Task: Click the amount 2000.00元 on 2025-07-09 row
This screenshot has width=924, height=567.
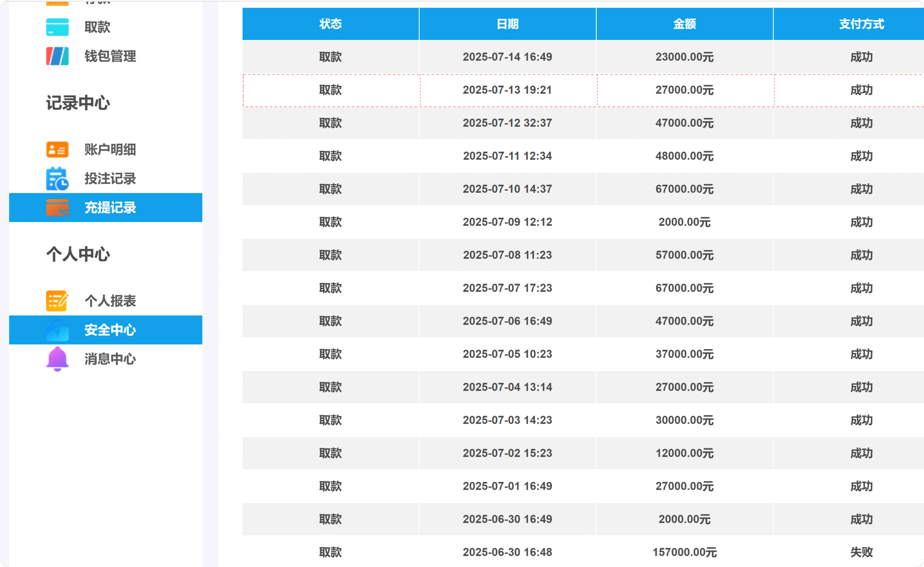Action: [684, 222]
